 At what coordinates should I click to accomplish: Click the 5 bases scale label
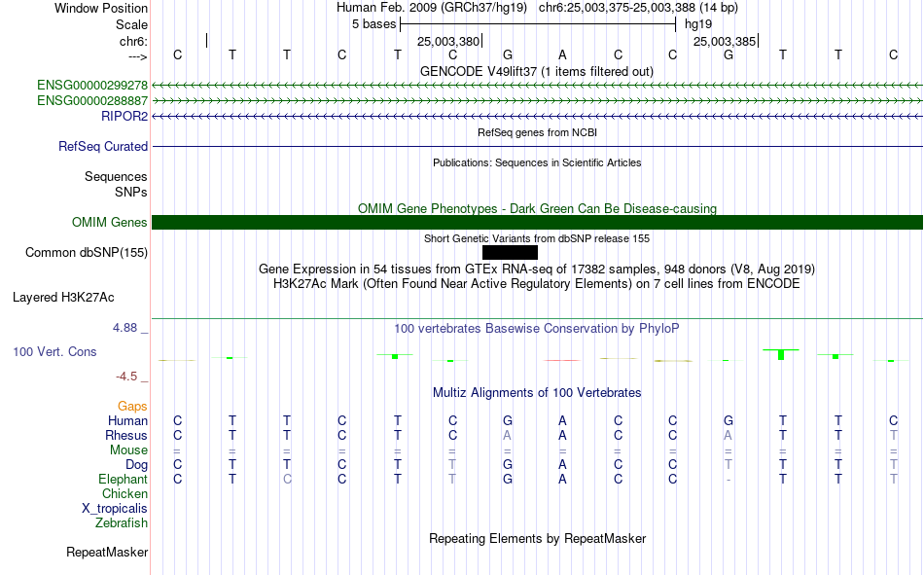coord(374,24)
